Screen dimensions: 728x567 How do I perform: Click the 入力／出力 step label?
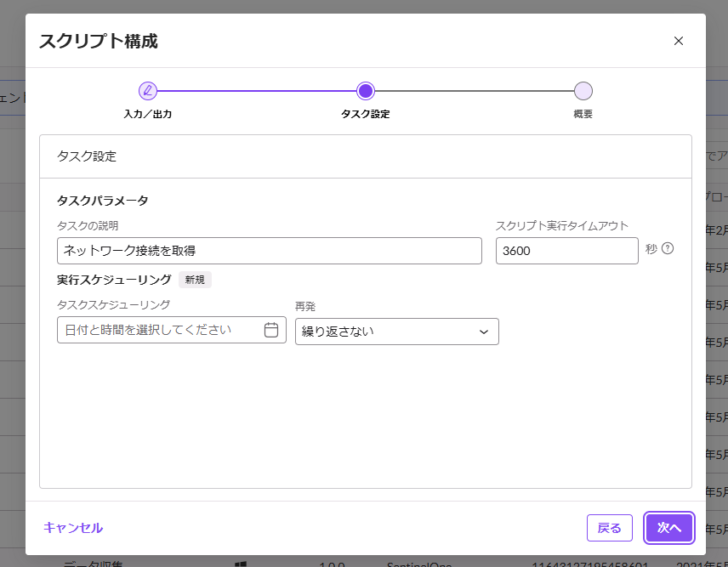coord(148,114)
